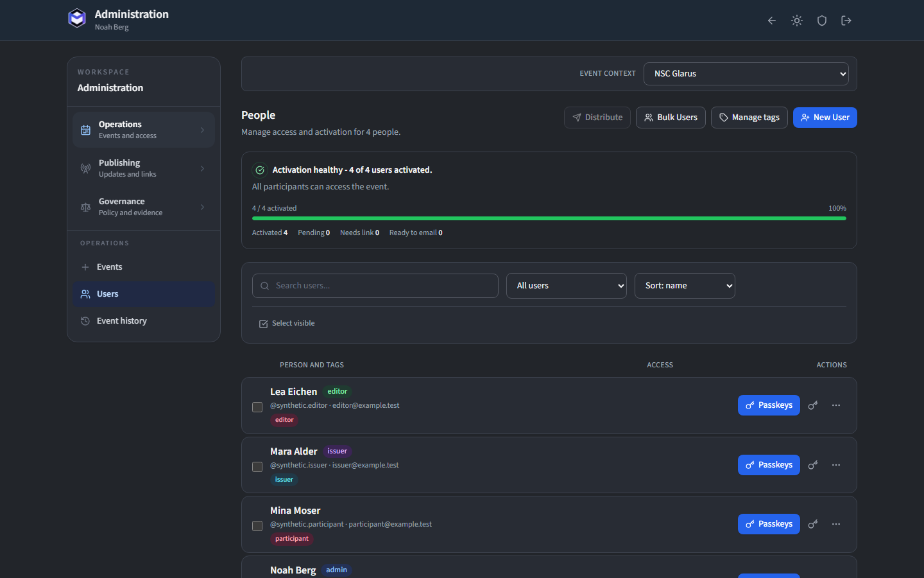
Task: Open the Event Context dropdown NSC Glarus
Action: pos(746,74)
